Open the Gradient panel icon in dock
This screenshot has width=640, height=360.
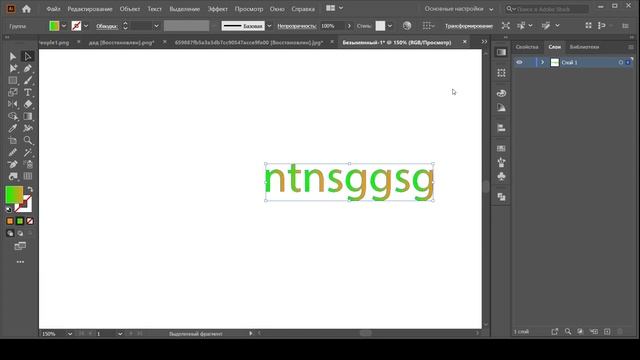(501, 52)
